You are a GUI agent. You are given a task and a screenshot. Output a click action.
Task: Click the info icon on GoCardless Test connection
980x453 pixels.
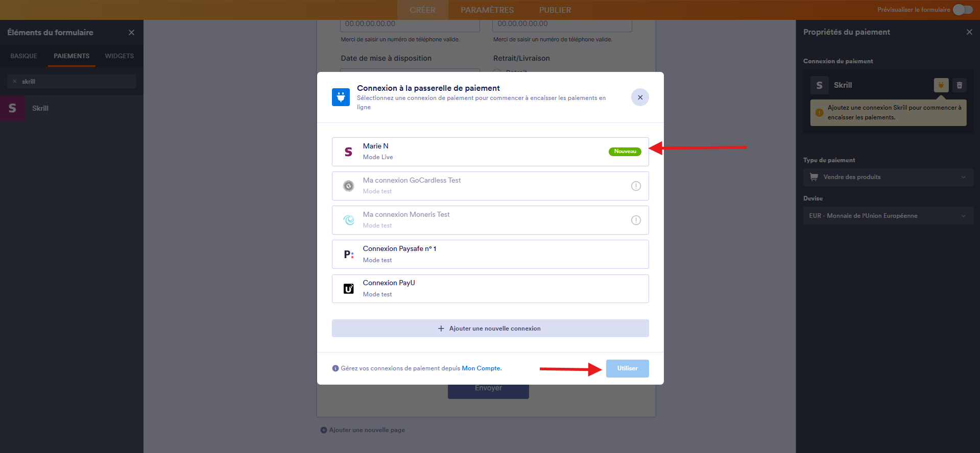pos(636,186)
